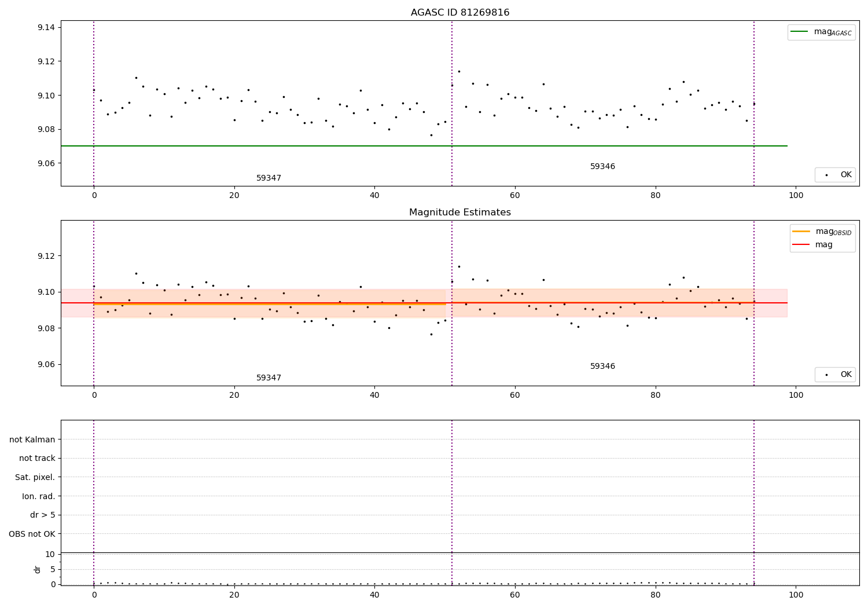
Task: Click the orange line sample beside mag OBSID
Action: click(801, 231)
